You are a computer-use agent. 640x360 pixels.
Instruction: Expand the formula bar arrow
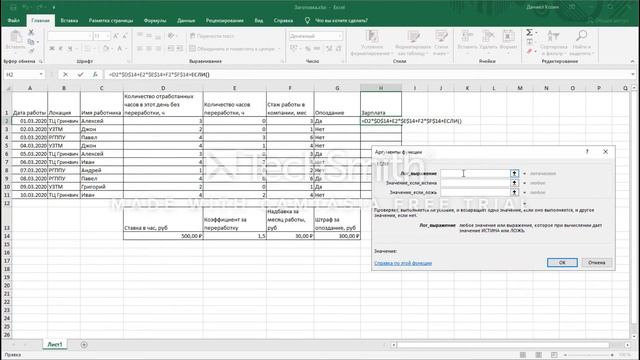(633, 74)
